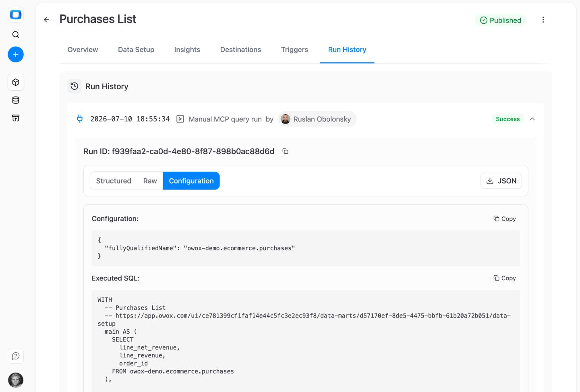Select the Triggers tab

pyautogui.click(x=294, y=50)
